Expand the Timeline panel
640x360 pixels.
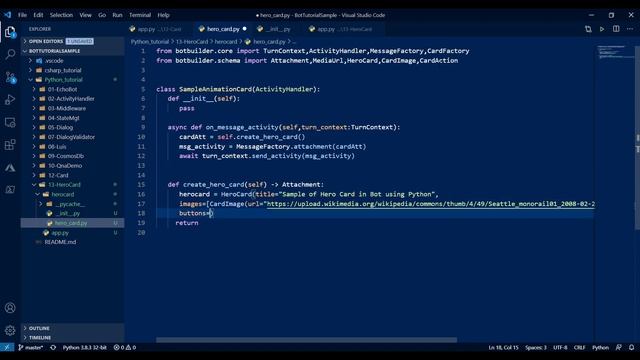coord(73,338)
